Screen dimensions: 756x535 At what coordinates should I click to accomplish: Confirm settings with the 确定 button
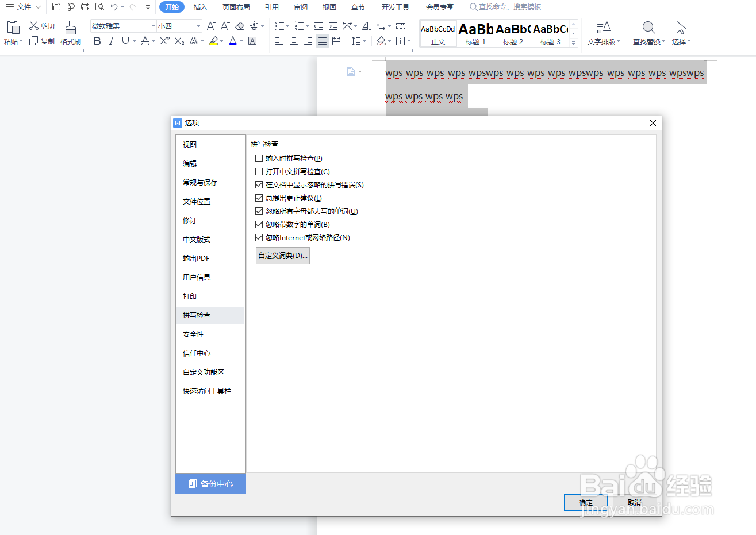point(586,502)
